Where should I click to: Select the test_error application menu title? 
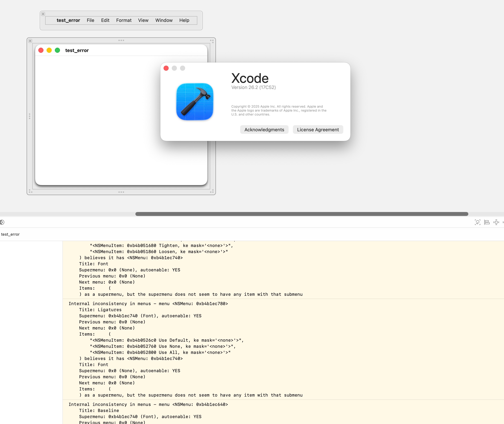pyautogui.click(x=68, y=20)
